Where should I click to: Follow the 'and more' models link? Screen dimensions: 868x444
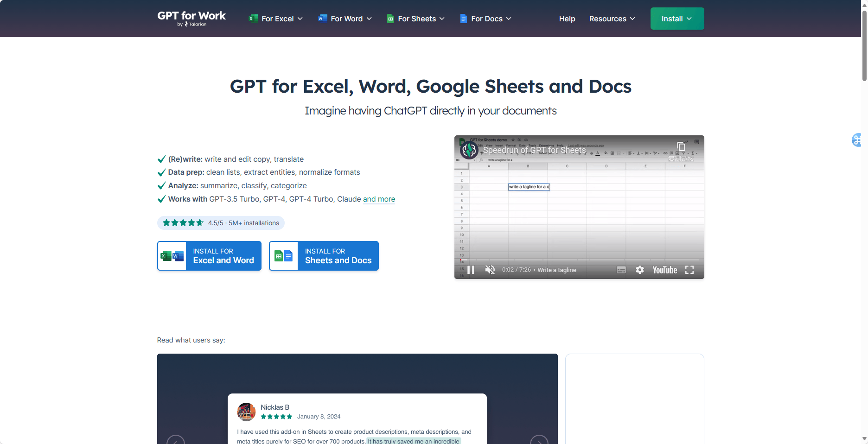[379, 199]
